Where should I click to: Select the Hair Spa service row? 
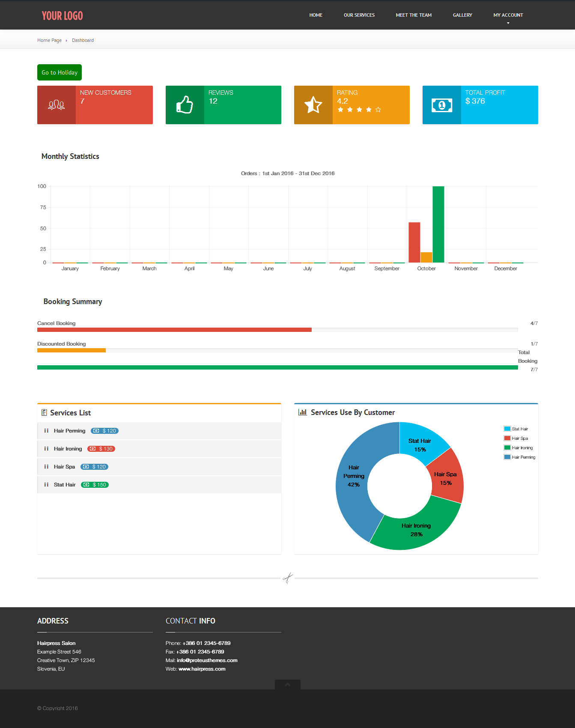click(159, 467)
